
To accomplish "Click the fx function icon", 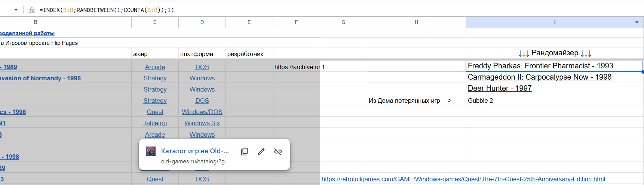I will [32, 10].
